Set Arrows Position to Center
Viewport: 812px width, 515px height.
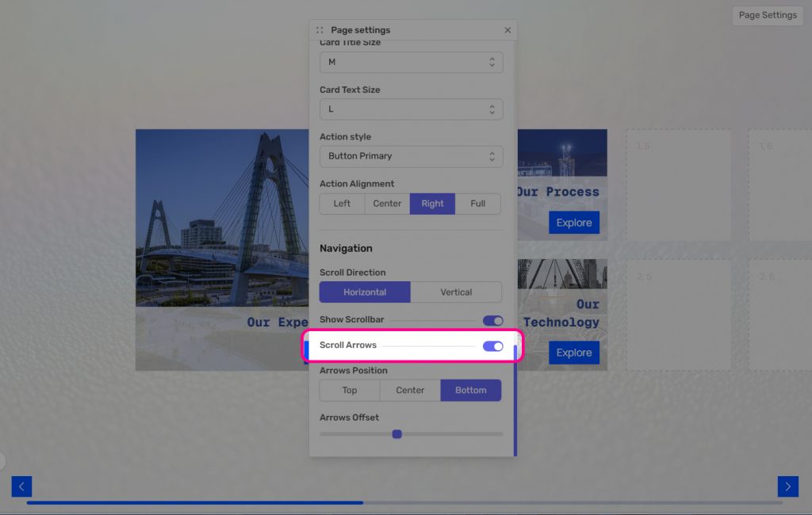(x=410, y=391)
